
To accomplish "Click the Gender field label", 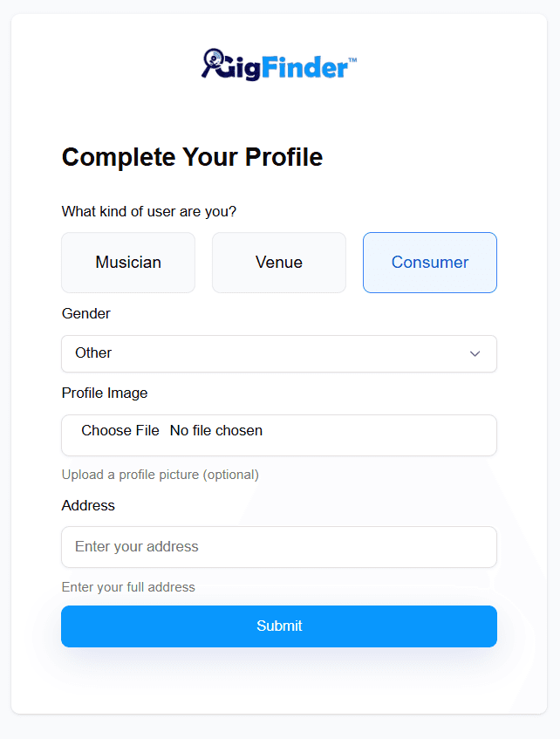I will (x=86, y=313).
